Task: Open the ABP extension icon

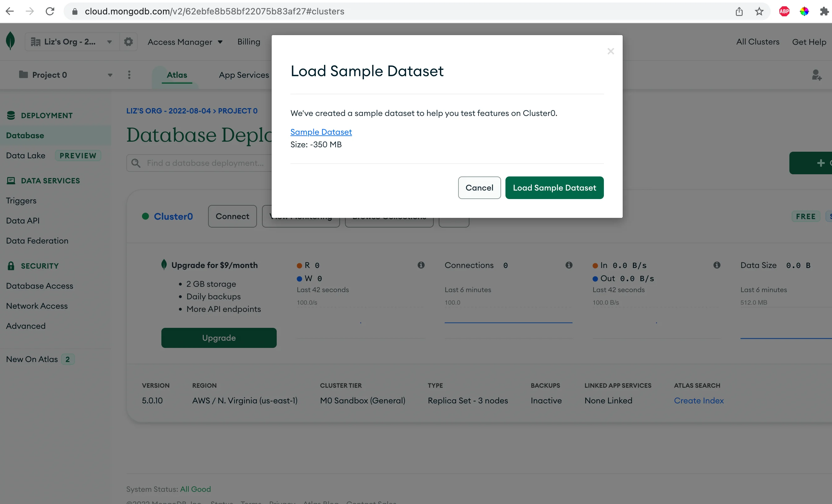Action: pos(784,12)
